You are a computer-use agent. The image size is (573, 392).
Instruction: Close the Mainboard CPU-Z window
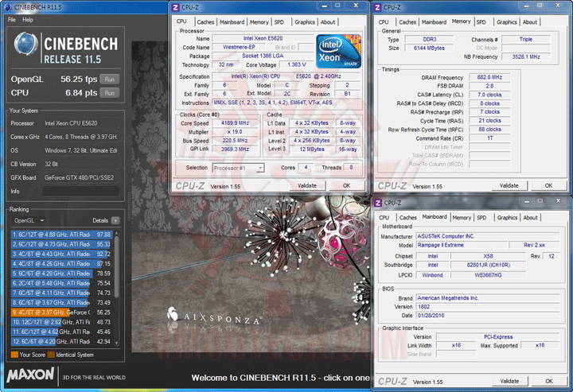558,201
